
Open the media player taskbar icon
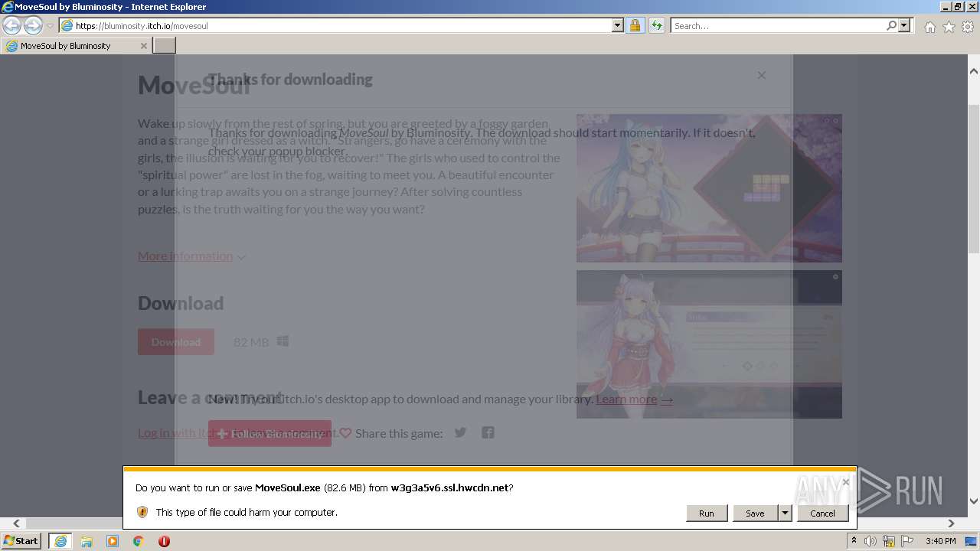click(113, 541)
